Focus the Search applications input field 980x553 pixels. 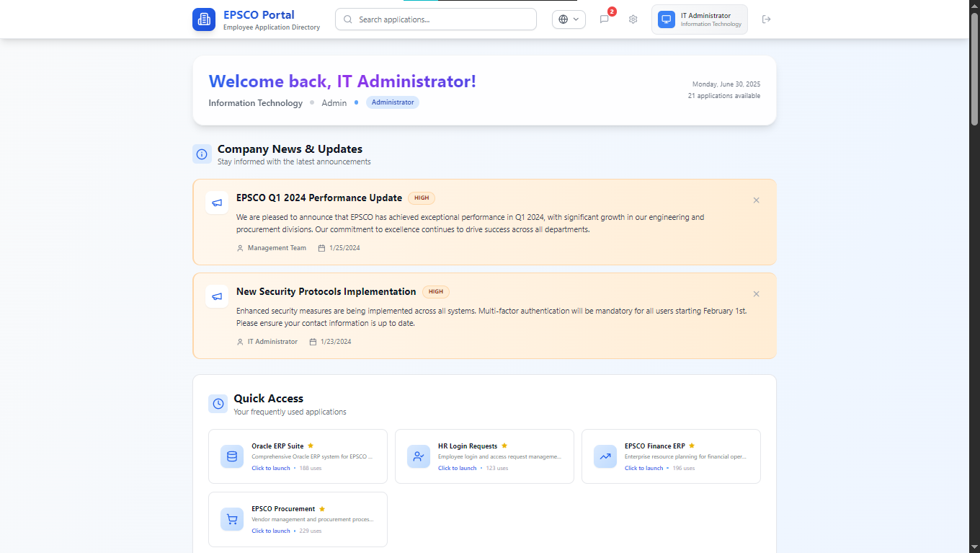coord(436,19)
